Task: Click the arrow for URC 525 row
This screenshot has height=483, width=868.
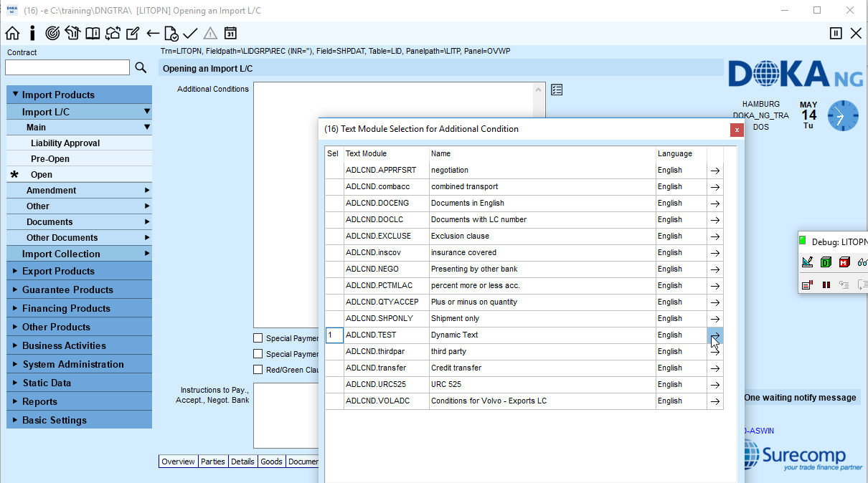Action: [x=715, y=385]
